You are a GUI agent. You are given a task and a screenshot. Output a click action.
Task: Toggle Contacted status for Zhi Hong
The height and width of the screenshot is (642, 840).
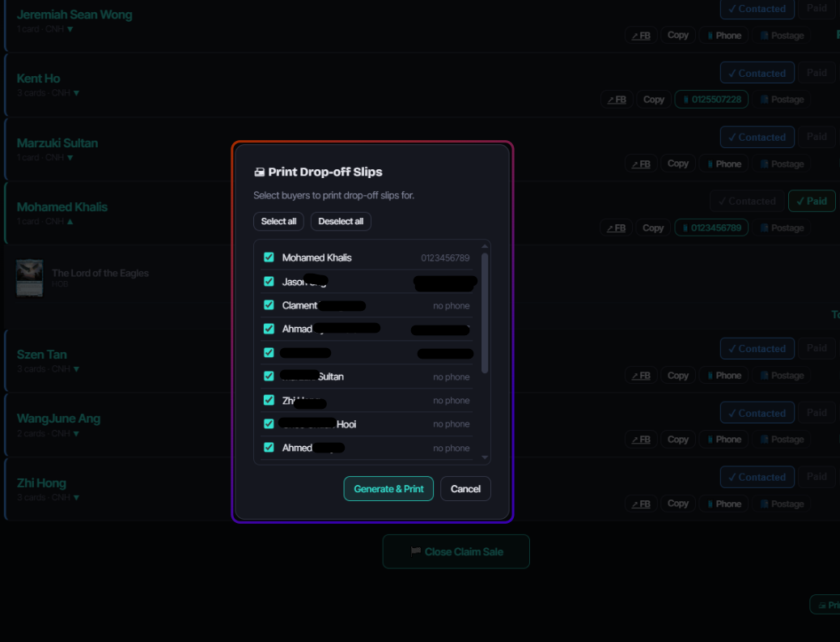757,477
